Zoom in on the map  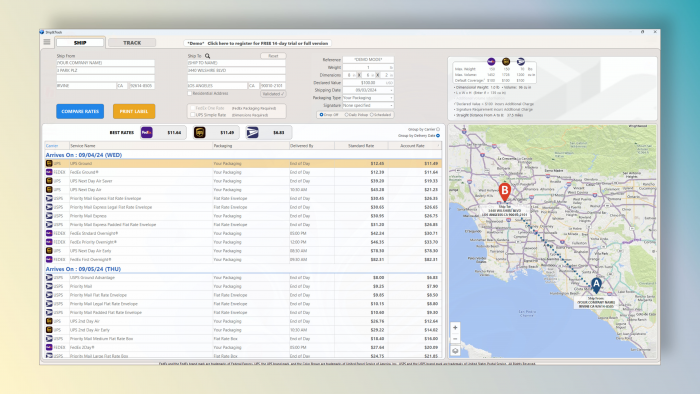455,328
